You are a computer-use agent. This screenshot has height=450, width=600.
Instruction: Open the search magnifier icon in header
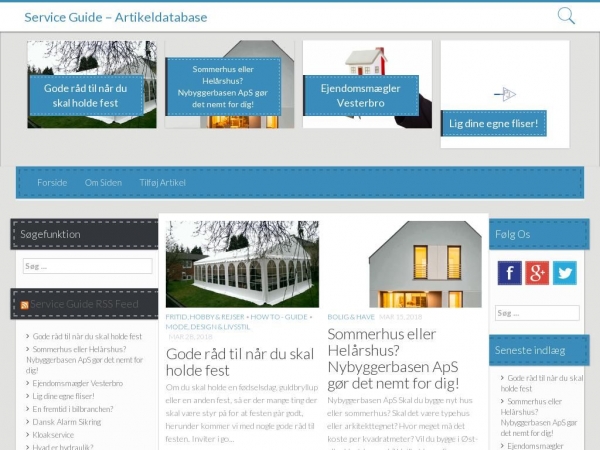coord(566,16)
